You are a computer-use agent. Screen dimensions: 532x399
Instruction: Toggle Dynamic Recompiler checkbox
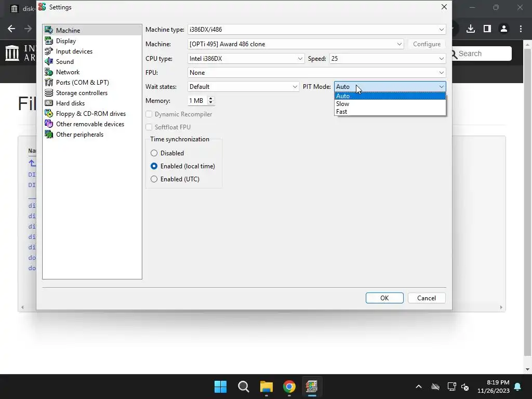(149, 114)
